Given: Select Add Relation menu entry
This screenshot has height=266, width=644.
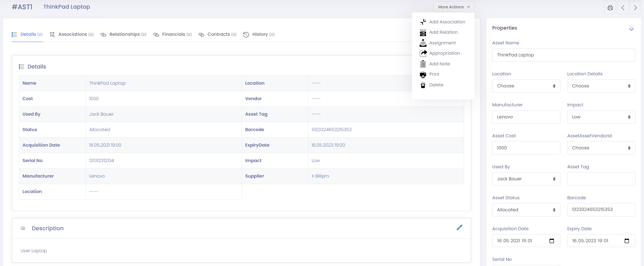Looking at the screenshot, I should point(443,32).
